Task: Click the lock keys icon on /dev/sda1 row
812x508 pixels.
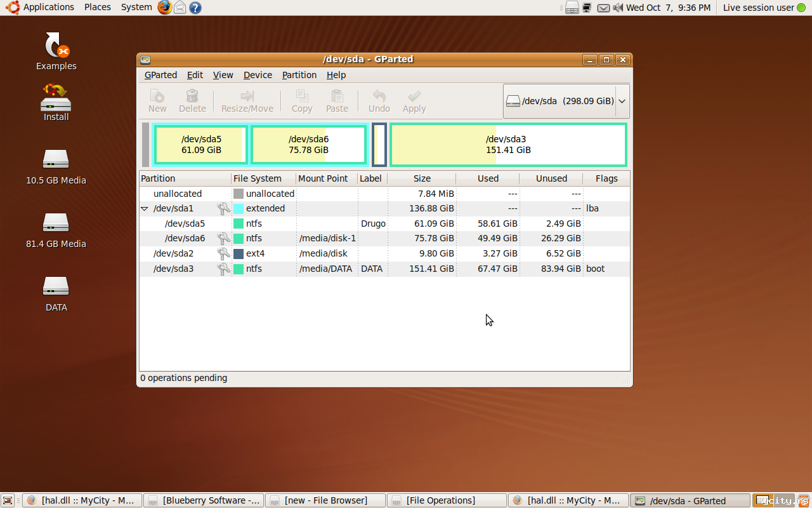Action: point(223,208)
